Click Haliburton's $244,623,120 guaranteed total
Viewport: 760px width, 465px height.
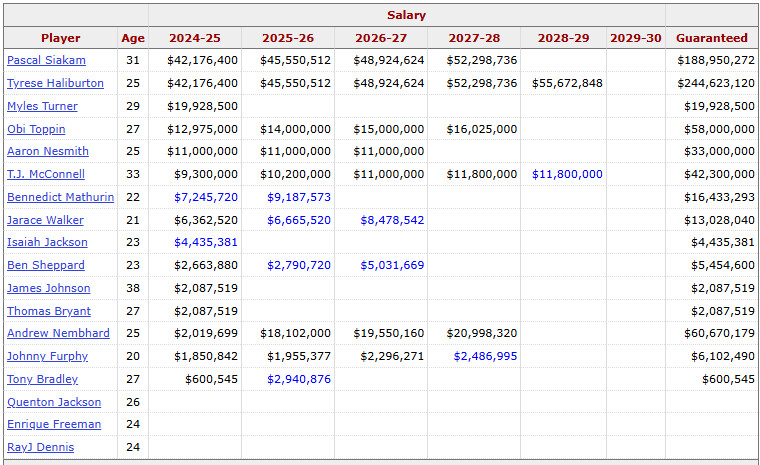[x=716, y=83]
